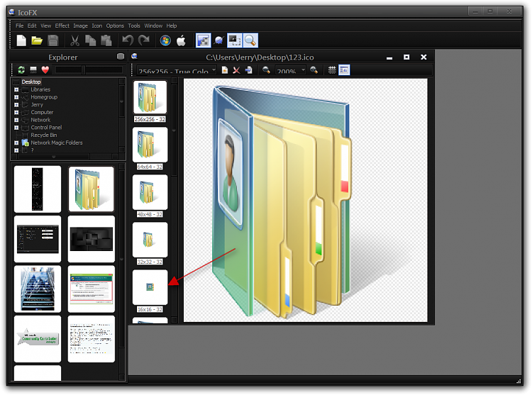Click the Paste clipboard icon
Screen dimensions: 532x395
coord(106,40)
